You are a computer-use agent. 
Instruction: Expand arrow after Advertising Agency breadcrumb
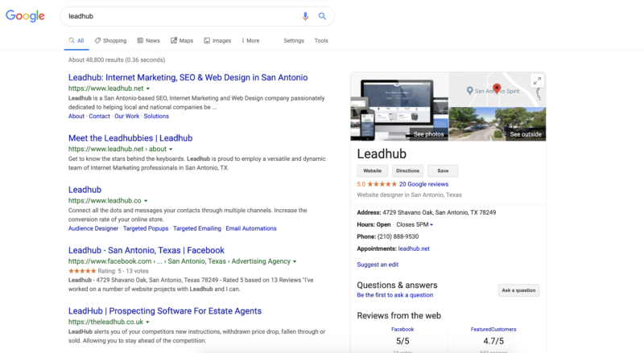295,261
